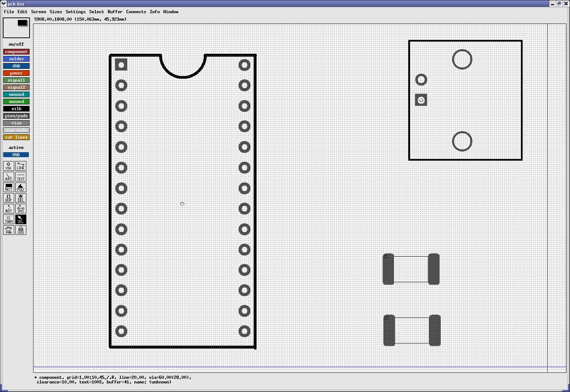570x392 pixels.
Task: Open the Connects menu
Action: tap(136, 12)
